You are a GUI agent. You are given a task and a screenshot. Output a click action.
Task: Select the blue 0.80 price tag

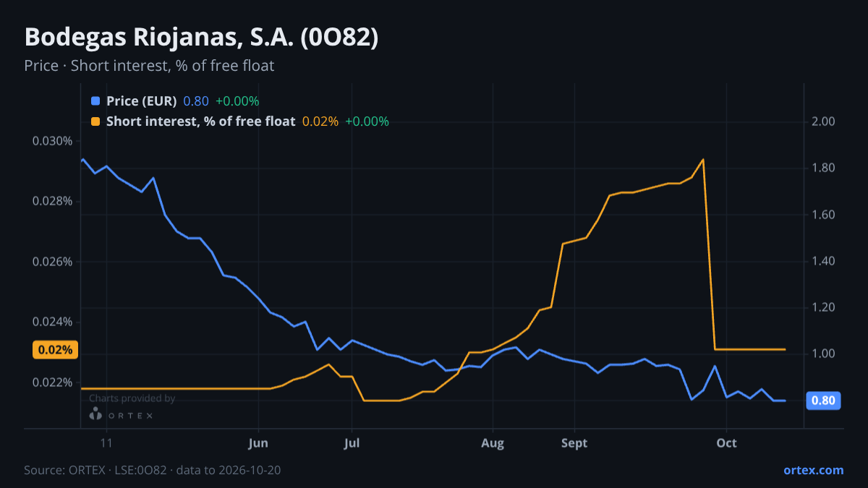(823, 401)
